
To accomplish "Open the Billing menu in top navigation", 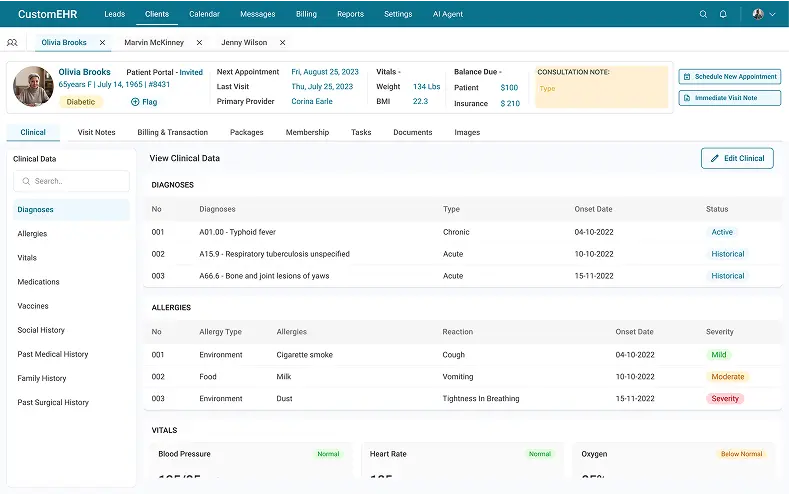I will click(x=306, y=14).
